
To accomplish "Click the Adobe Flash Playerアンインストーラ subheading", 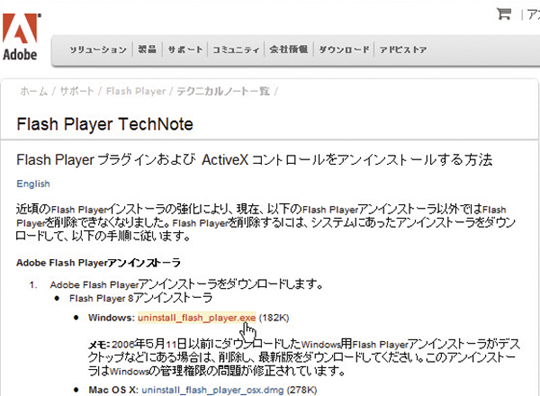I will [98, 263].
